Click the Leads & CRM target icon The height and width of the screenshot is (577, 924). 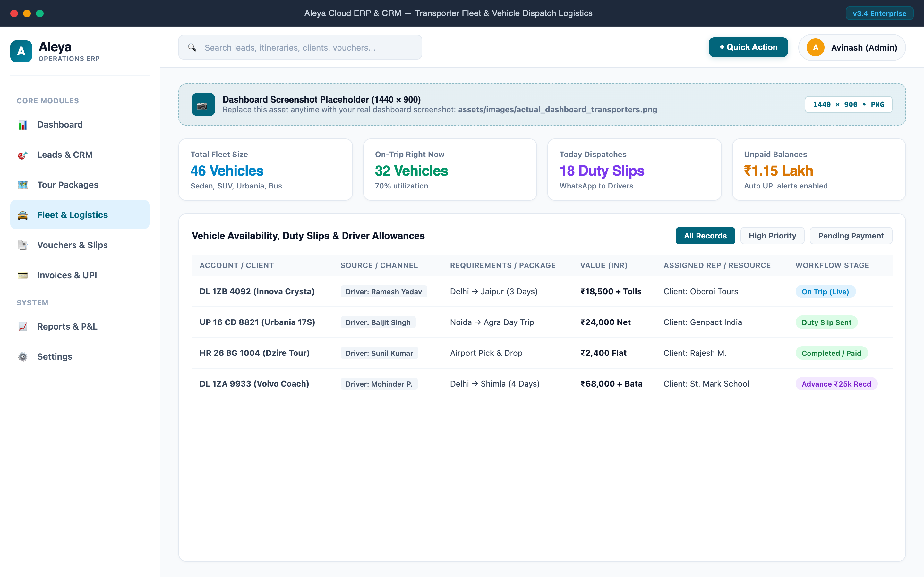tap(22, 155)
